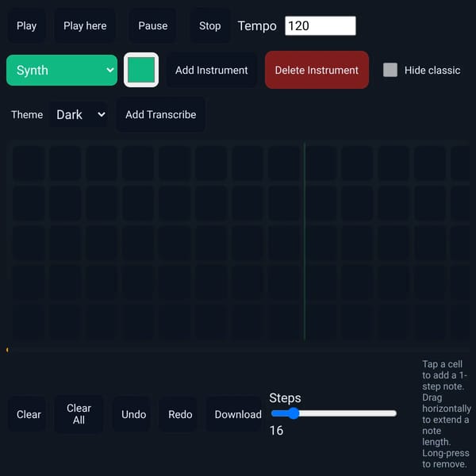The height and width of the screenshot is (476, 476).
Task: Click the red Delete Instrument button
Action: 317,70
